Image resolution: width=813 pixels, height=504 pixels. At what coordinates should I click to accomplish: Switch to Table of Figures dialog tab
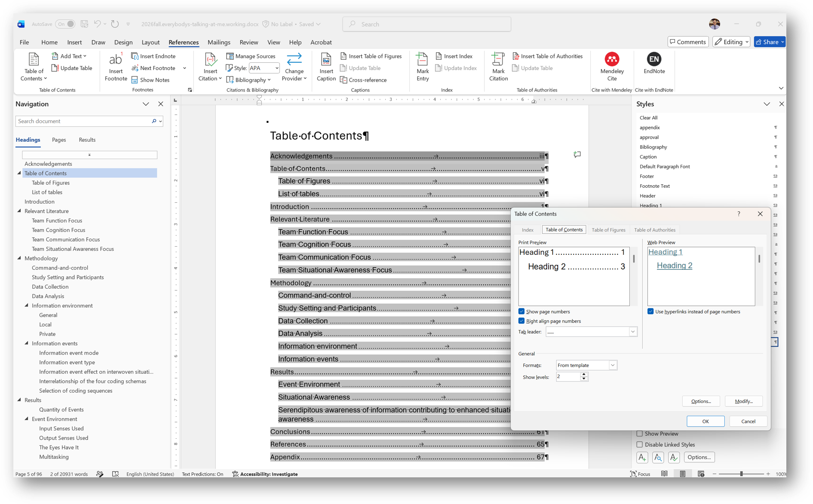click(x=608, y=230)
